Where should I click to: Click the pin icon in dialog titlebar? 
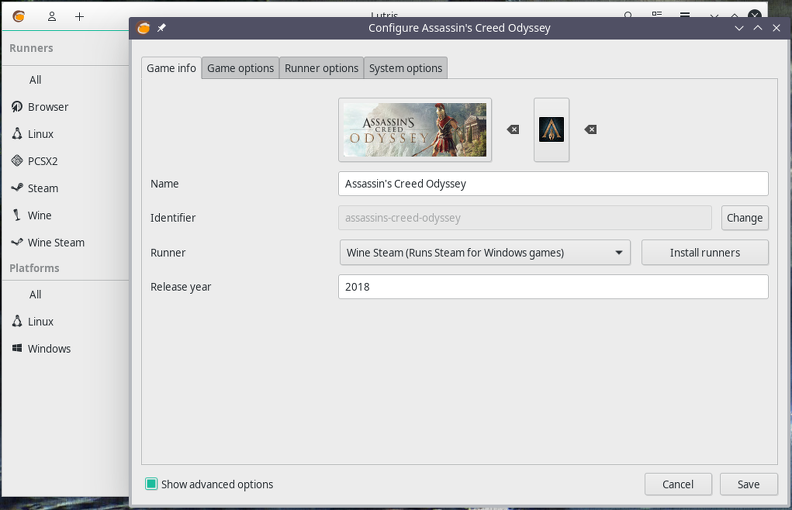click(162, 28)
